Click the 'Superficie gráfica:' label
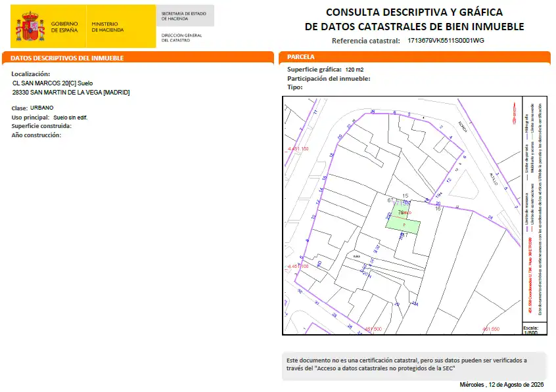This screenshot has height=392, width=556. tap(315, 70)
